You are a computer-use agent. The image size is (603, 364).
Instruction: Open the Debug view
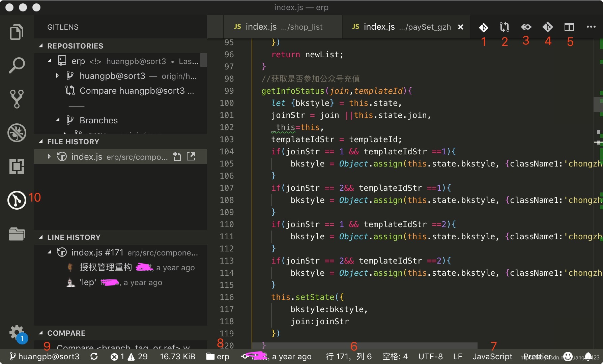pos(17,132)
